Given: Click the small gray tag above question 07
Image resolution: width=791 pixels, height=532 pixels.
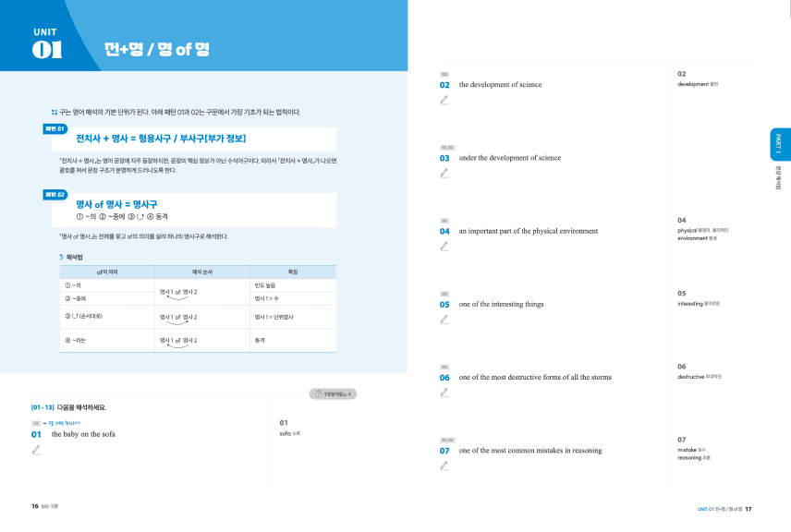Looking at the screenshot, I should click(447, 441).
